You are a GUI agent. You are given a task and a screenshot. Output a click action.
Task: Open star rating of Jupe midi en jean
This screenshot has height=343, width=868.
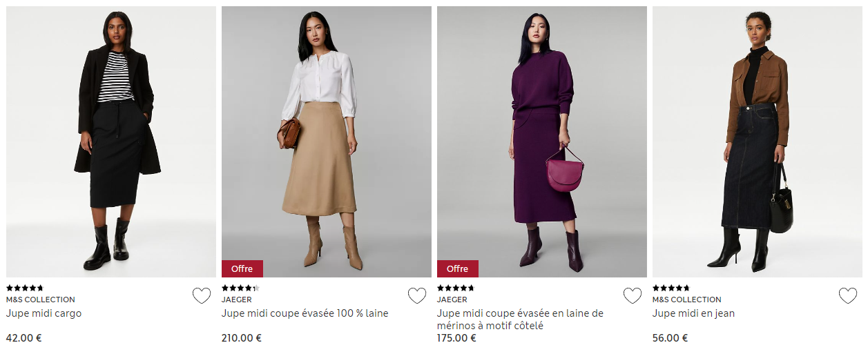pyautogui.click(x=671, y=288)
